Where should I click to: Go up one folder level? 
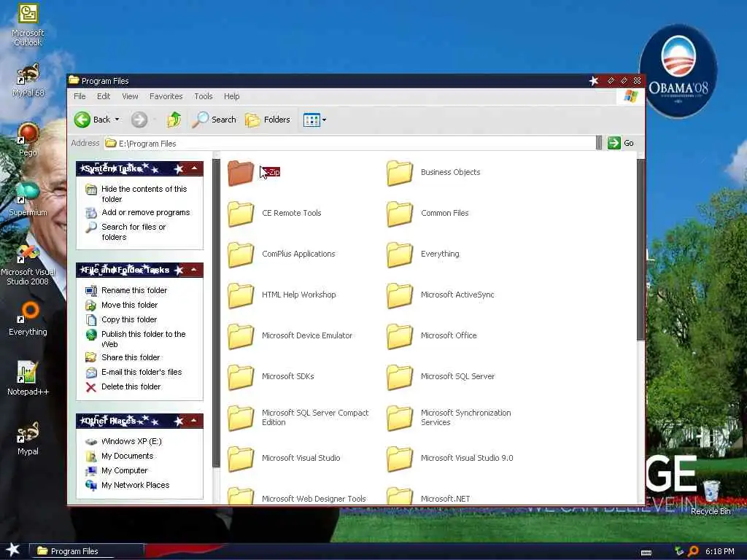coord(174,119)
